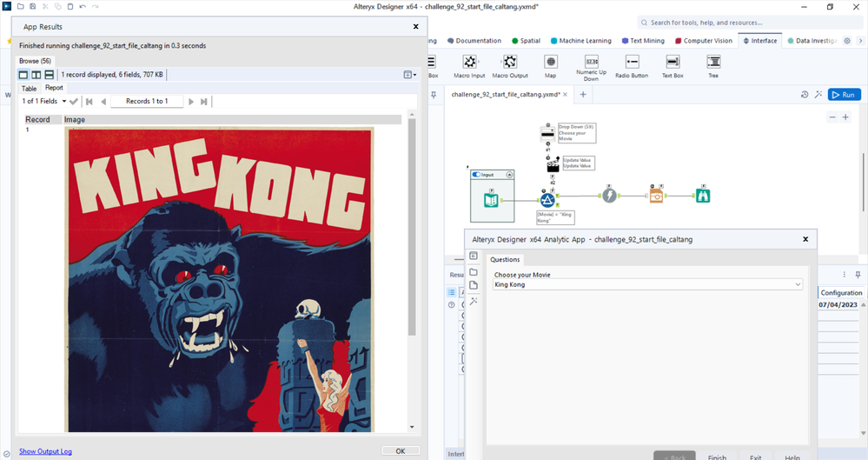
Task: Click the Action clapperboard tool on canvas
Action: pos(553,164)
